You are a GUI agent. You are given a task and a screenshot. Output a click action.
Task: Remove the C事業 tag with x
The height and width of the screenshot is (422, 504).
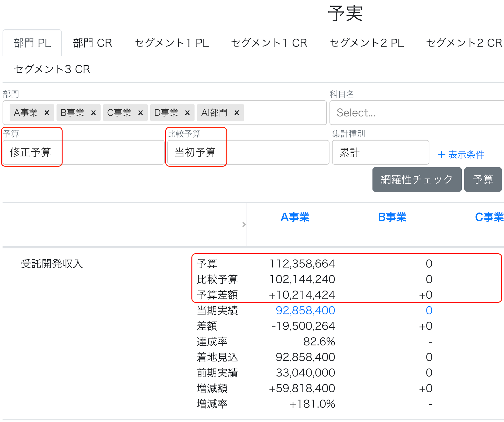[x=140, y=113]
